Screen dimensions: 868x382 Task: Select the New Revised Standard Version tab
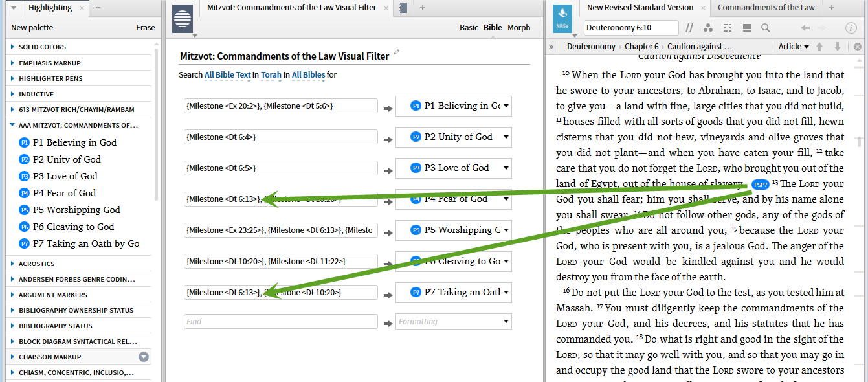(640, 8)
